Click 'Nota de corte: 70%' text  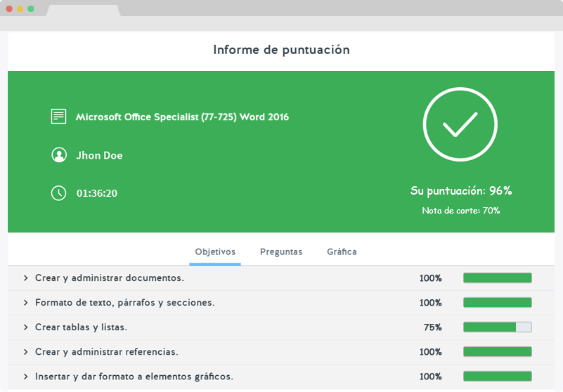[461, 210]
